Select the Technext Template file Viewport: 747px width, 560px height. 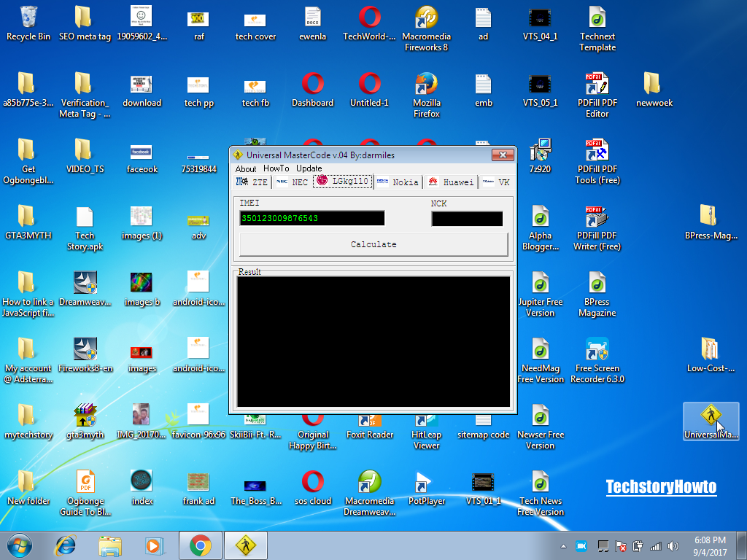[597, 28]
